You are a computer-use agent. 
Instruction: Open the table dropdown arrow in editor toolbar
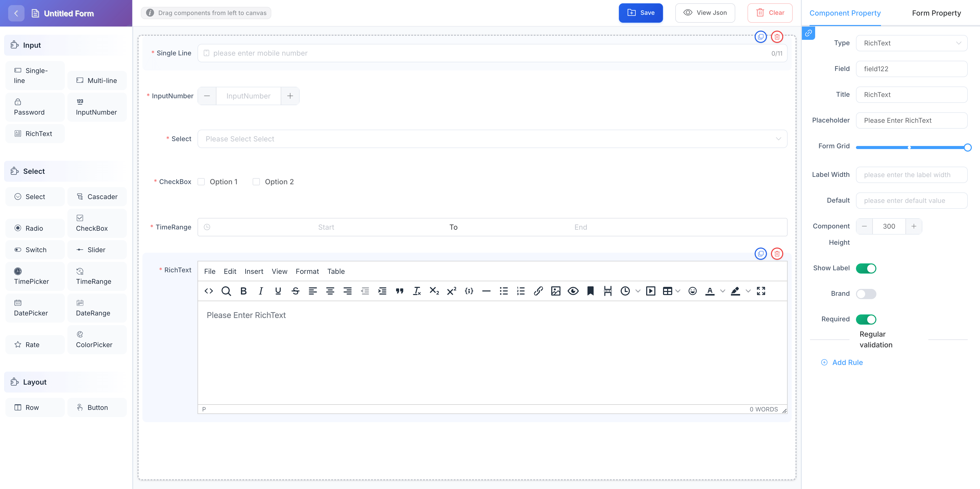pos(678,291)
